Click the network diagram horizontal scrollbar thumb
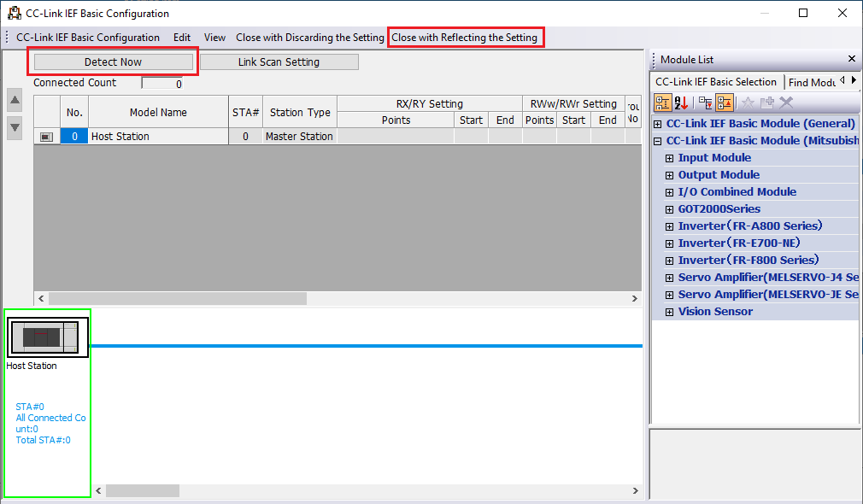 click(143, 490)
